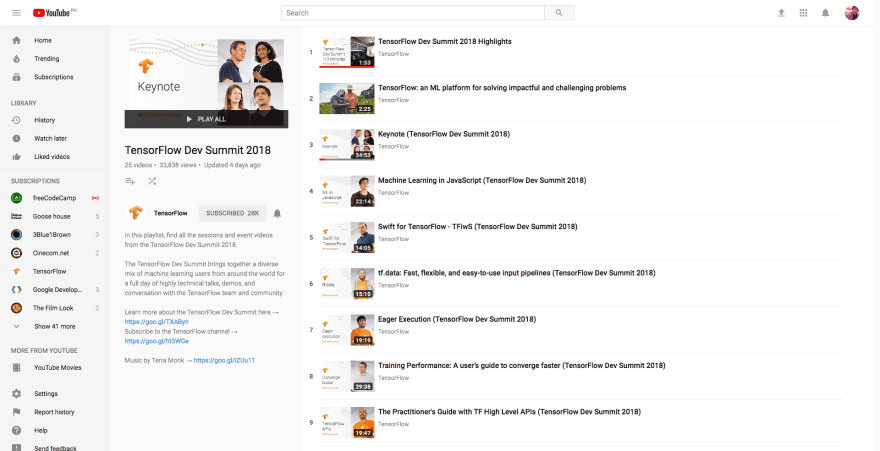Viewport: 880px width, 451px height.
Task: Open ML platform impactful problems video title
Action: tap(502, 88)
